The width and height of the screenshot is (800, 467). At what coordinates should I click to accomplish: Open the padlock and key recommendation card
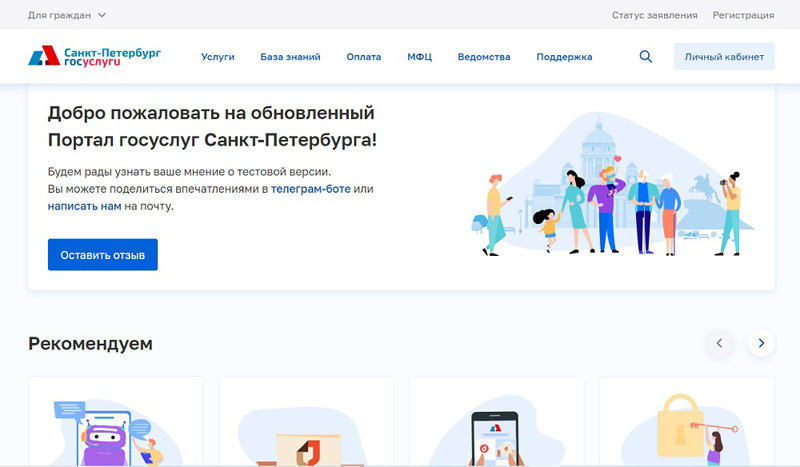point(687,422)
